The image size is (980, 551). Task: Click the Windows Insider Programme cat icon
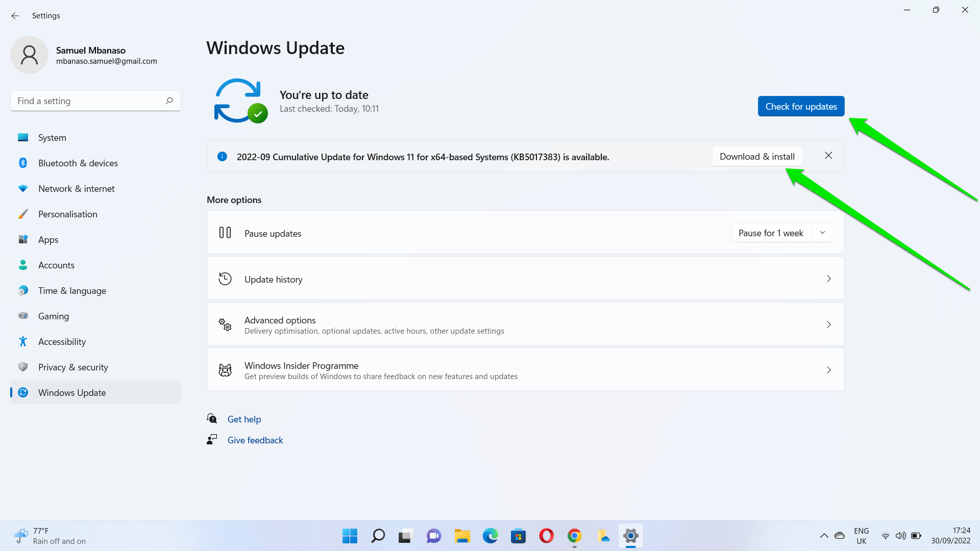coord(225,370)
